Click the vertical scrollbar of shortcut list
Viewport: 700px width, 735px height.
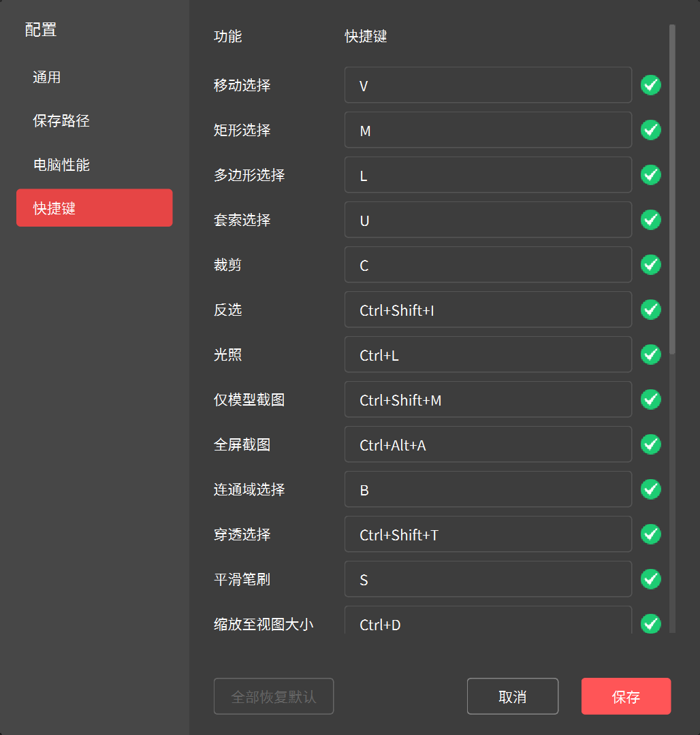click(672, 191)
